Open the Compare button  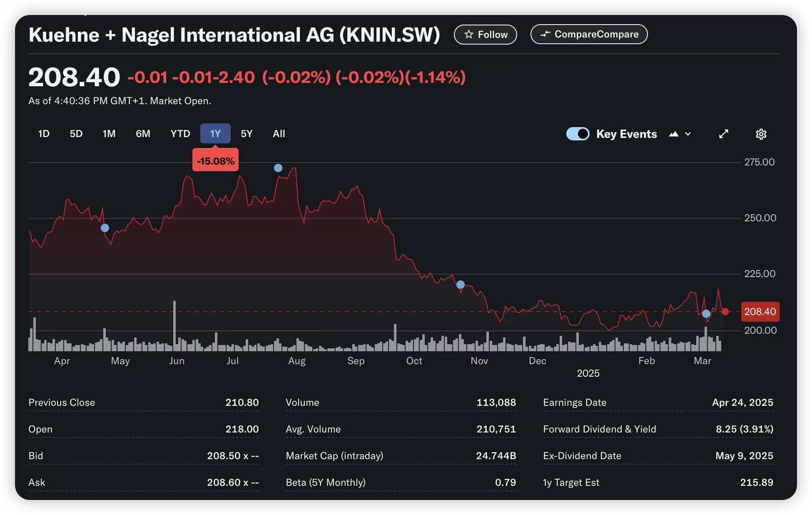point(589,34)
